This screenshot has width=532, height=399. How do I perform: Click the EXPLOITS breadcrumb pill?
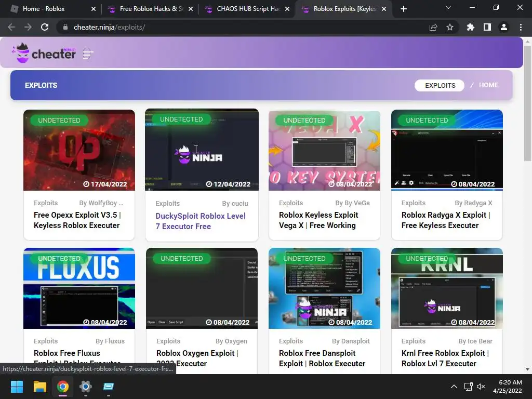[x=440, y=86]
